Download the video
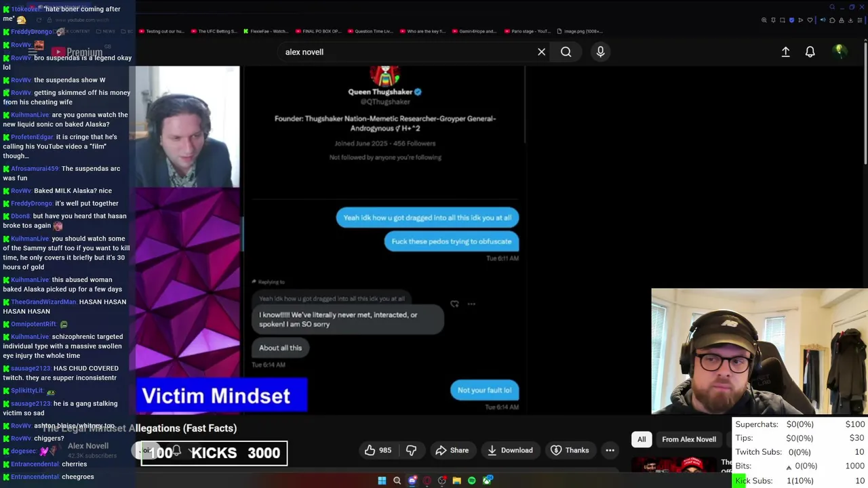The image size is (868, 488). [x=509, y=450]
